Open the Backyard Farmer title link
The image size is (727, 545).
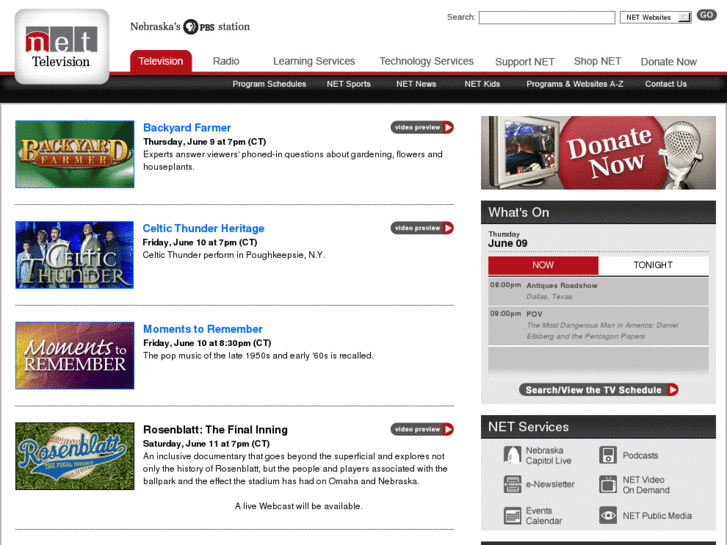(x=187, y=128)
